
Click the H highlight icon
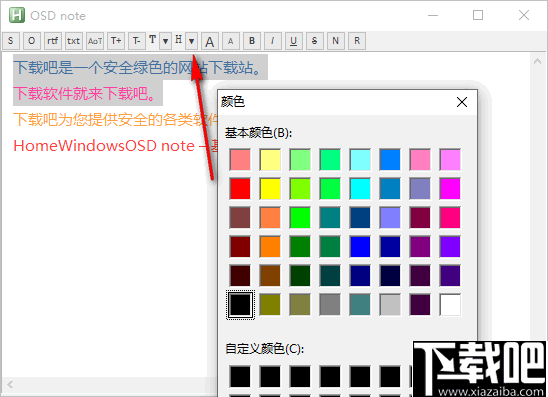[x=179, y=39]
